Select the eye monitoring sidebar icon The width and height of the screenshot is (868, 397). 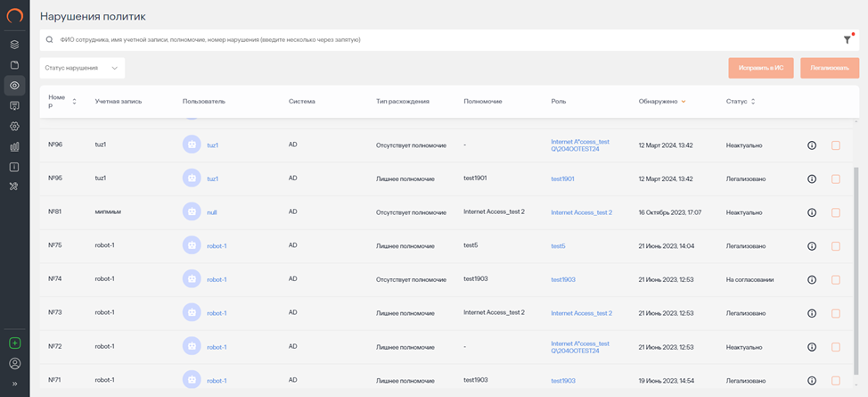tap(15, 86)
